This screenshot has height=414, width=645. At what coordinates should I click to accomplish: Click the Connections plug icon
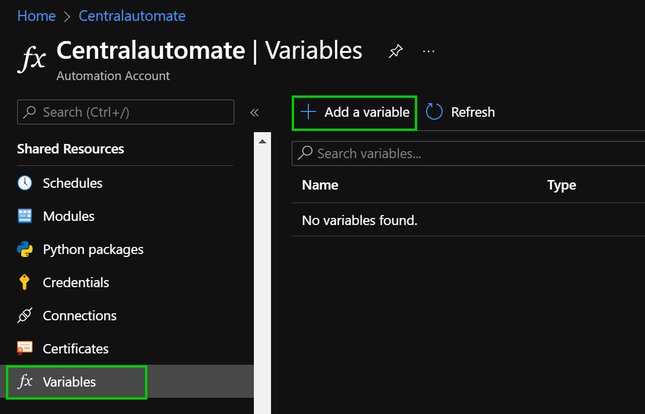click(x=25, y=315)
